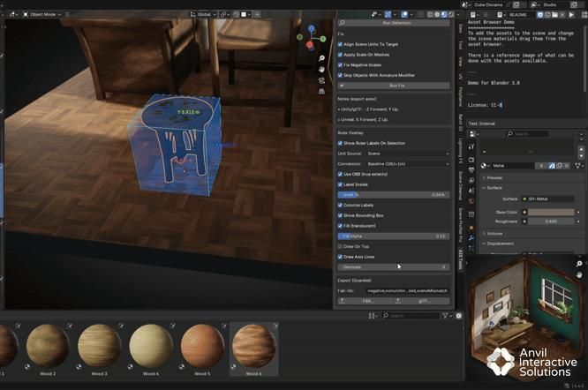Open Output properties tab icon
Screen dimensions: 588x390
471,170
